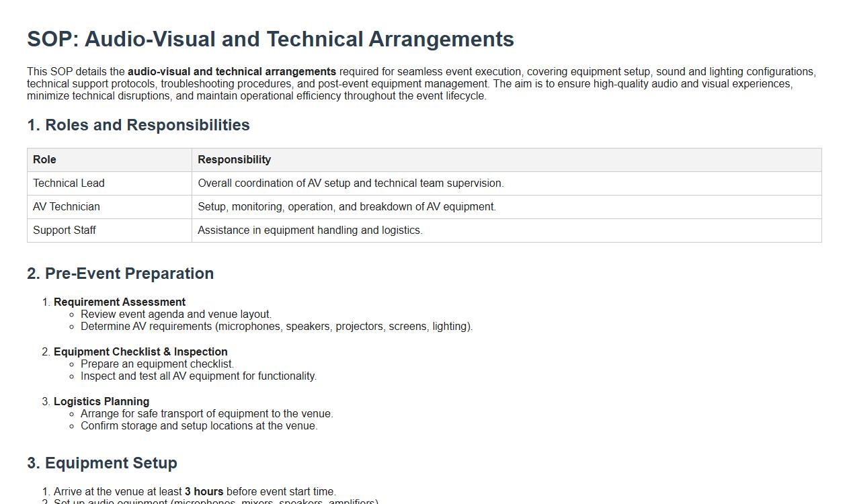849x504 pixels.
Task: Click 'Inspect and test all AV equipment' bullet
Action: tap(198, 376)
